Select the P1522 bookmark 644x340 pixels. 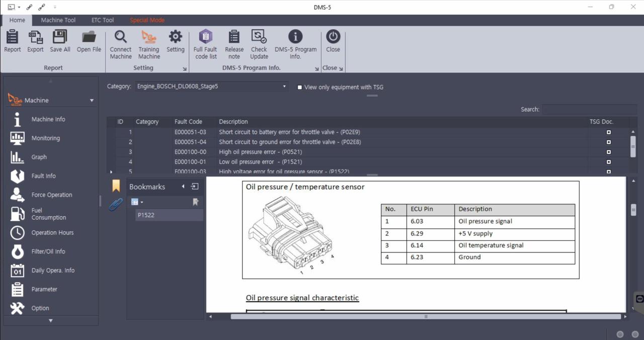click(146, 215)
